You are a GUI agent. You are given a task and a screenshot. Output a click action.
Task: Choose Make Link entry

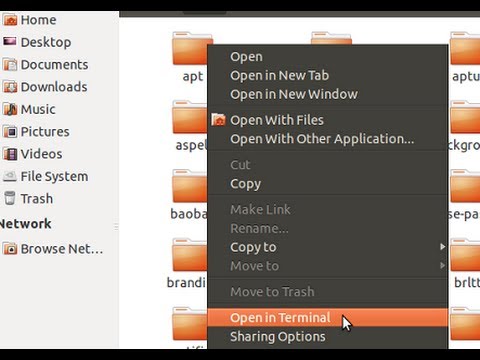point(328,209)
